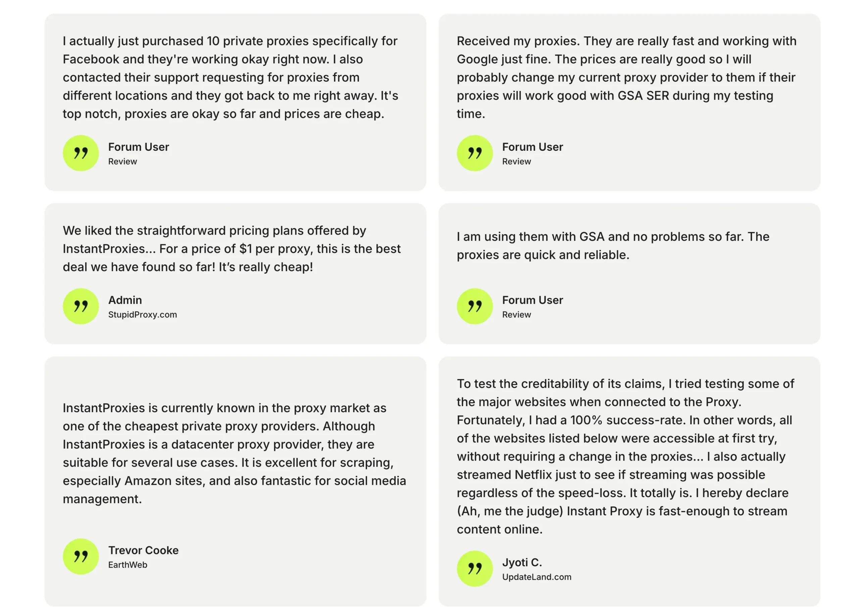Screen dimensions: 859x616
Task: Click the quote icon beside Trevor Cooke
Action: 81,556
